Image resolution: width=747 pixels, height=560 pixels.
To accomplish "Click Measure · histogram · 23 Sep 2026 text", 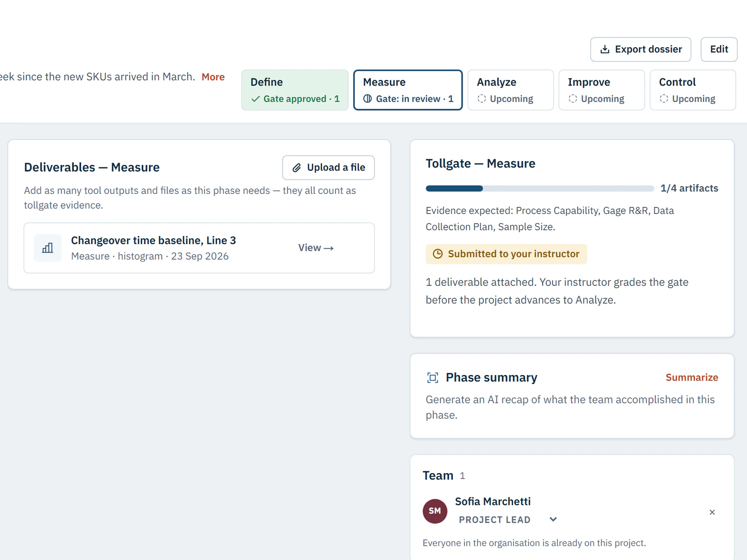I will tap(150, 256).
